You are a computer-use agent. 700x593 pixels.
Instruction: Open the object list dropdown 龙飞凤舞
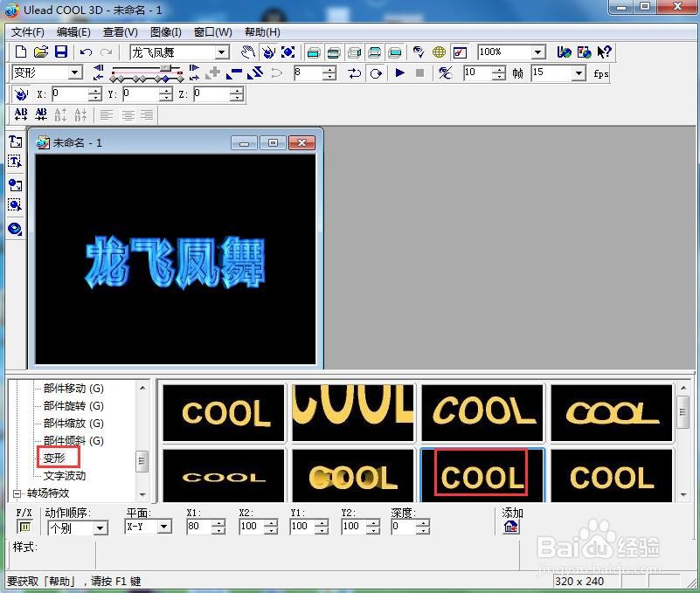click(222, 52)
